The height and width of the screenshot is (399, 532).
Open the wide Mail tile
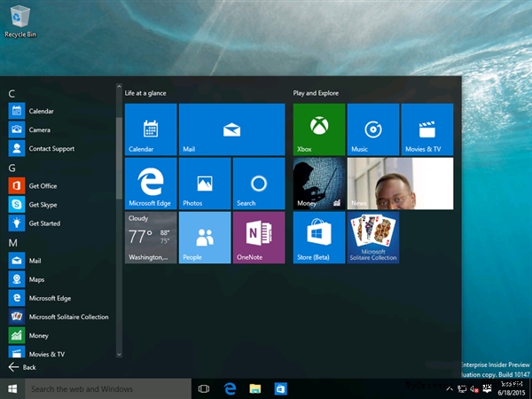pyautogui.click(x=231, y=129)
